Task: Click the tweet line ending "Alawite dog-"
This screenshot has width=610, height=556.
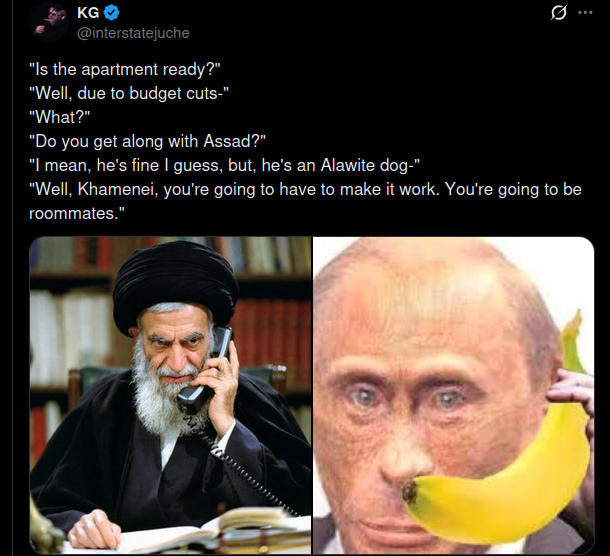Action: click(225, 165)
